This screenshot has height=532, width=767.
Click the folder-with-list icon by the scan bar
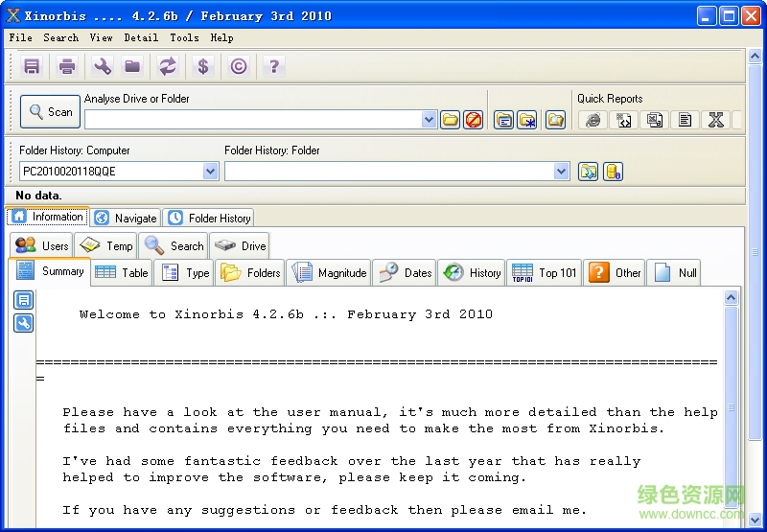click(503, 120)
